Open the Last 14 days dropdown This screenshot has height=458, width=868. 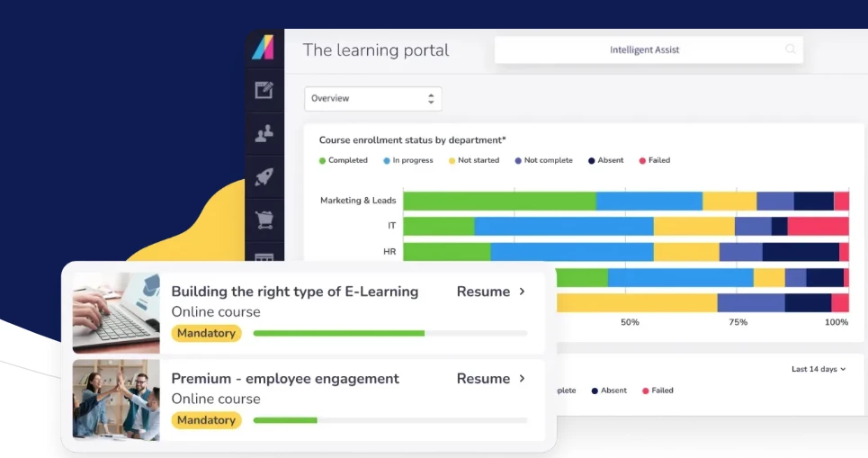tap(819, 369)
